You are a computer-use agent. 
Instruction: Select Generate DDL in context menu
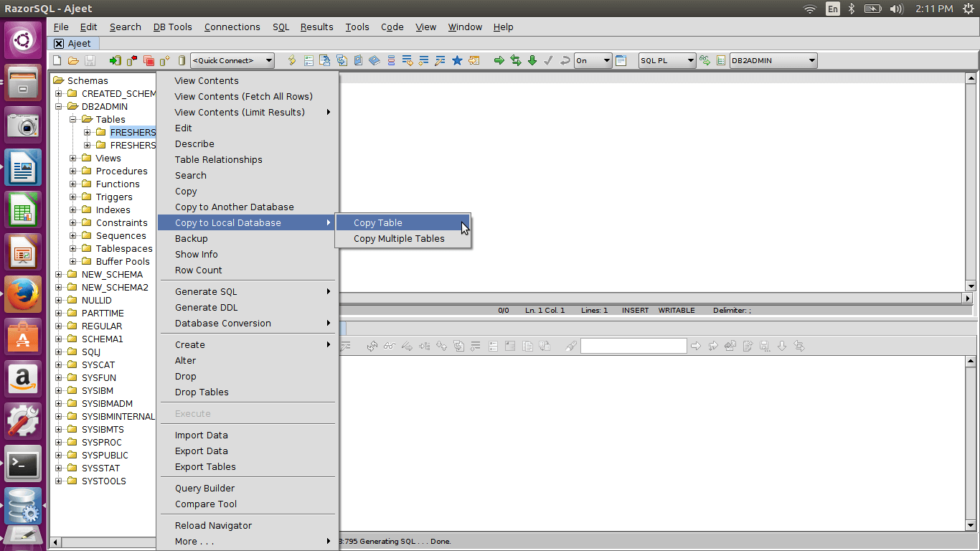pos(248,307)
